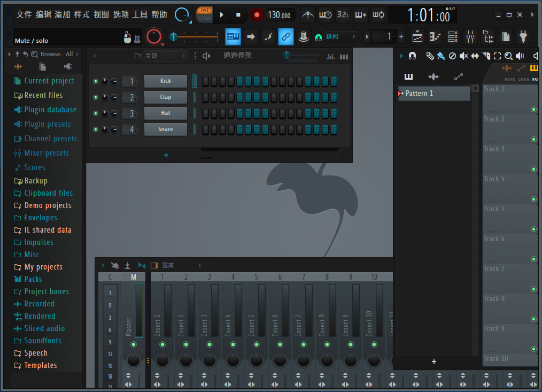Stop playback with the stop button
This screenshot has height=392, width=542.
pyautogui.click(x=238, y=15)
